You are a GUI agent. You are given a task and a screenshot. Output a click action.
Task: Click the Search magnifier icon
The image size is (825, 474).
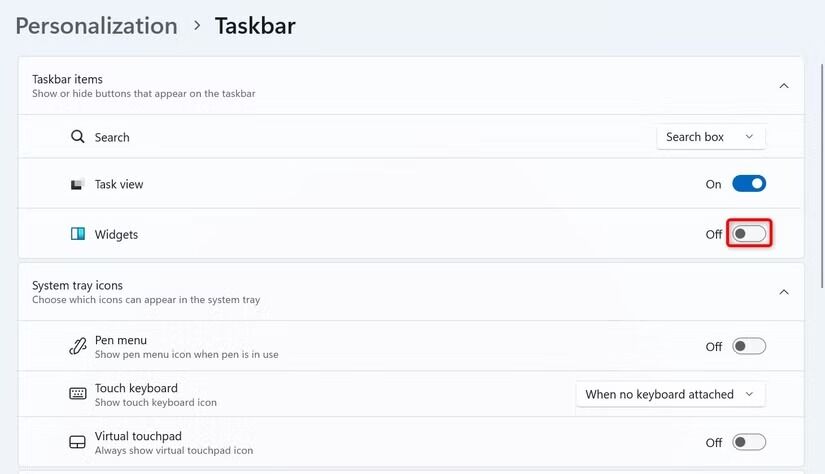[77, 137]
